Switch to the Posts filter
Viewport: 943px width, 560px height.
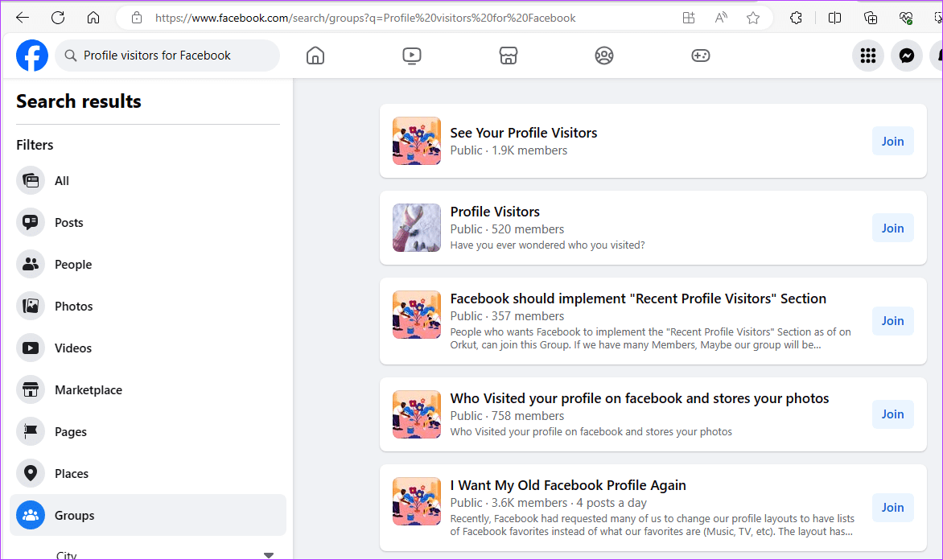[68, 222]
